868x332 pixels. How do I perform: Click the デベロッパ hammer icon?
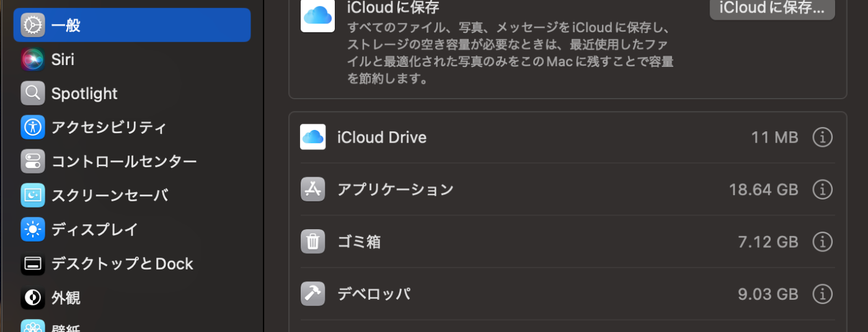313,294
